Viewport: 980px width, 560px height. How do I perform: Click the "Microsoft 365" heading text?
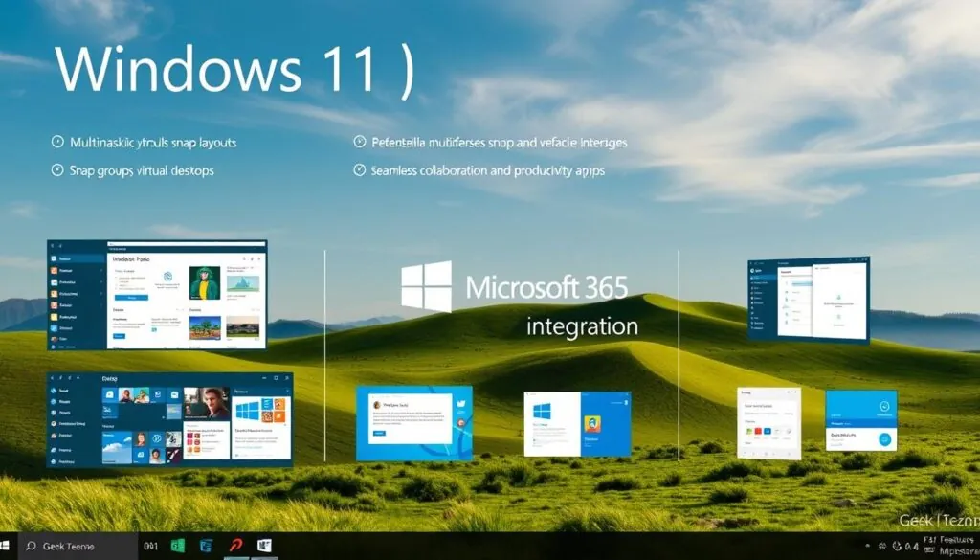click(x=546, y=287)
